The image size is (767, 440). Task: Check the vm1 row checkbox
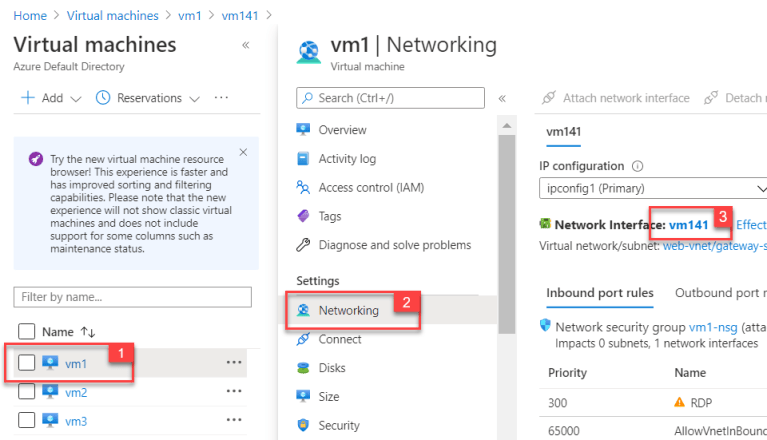click(x=26, y=363)
